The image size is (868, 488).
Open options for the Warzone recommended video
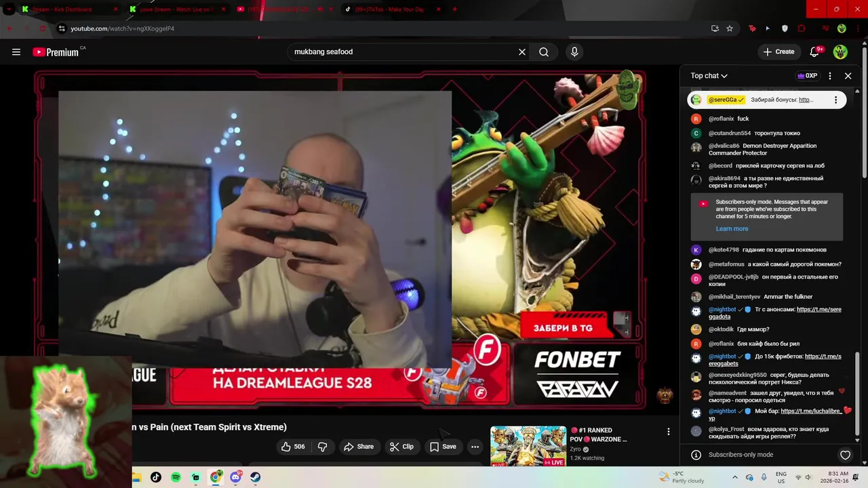point(668,432)
